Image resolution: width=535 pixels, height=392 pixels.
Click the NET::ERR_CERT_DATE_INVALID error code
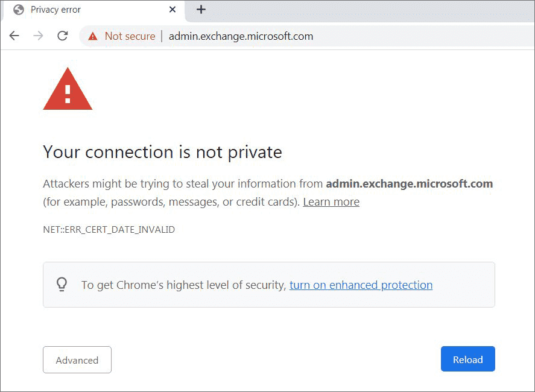coord(109,230)
